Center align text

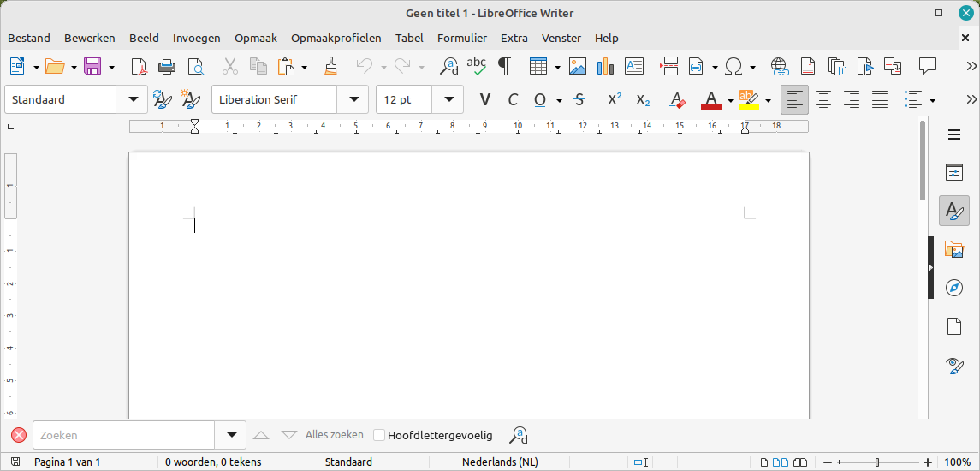(823, 99)
